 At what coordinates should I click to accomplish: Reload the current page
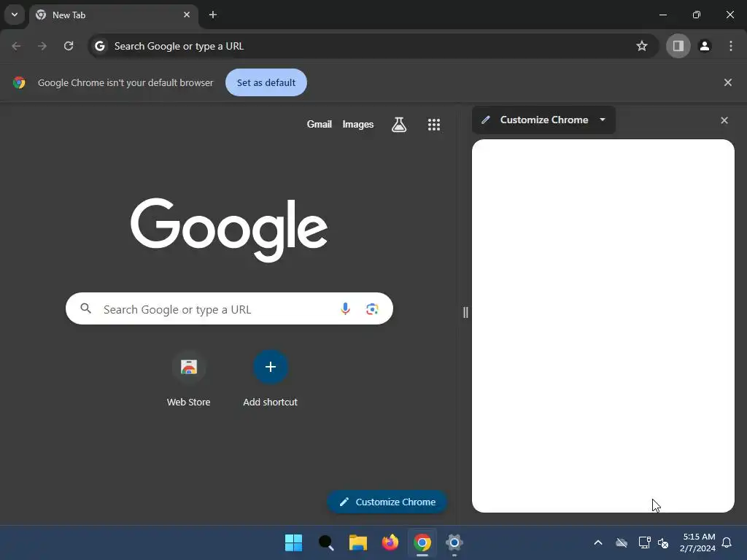point(69,46)
